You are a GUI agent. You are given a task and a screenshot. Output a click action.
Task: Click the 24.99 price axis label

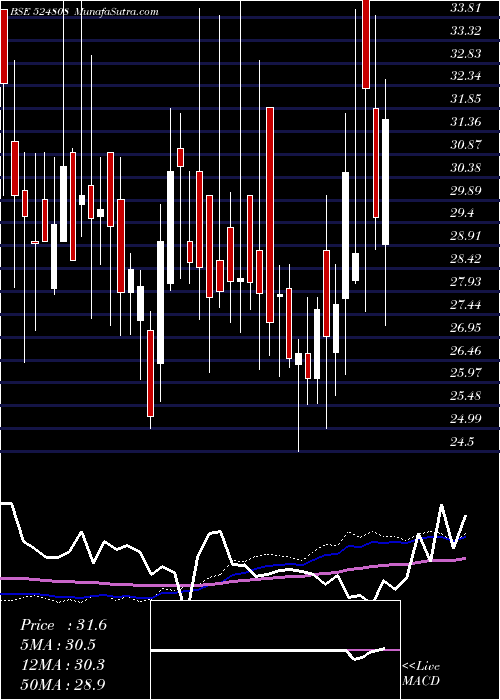[x=466, y=418]
